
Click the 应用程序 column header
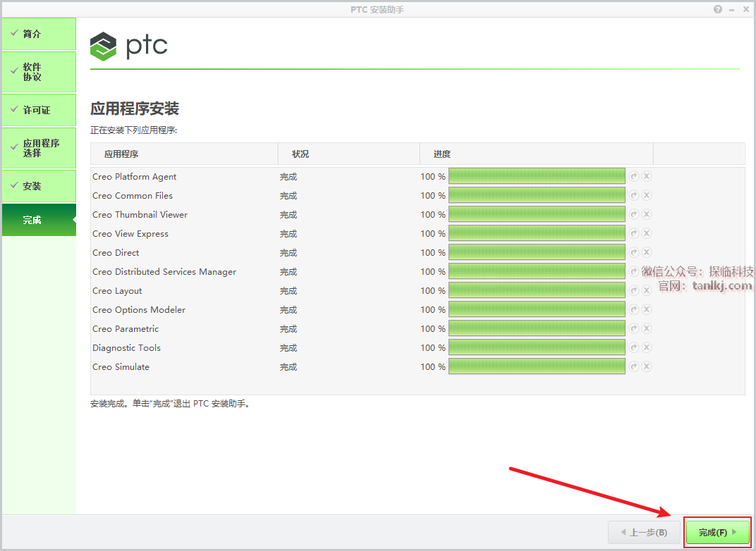click(x=184, y=154)
